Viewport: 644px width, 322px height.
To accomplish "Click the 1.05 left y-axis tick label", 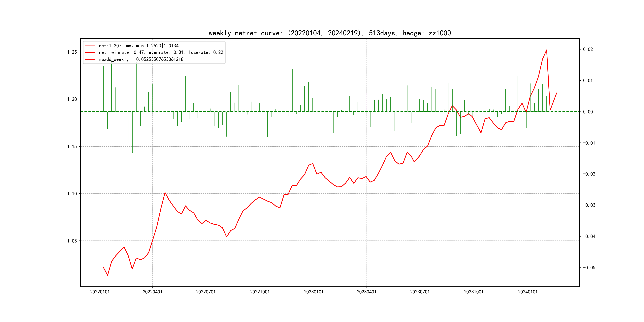I will pos(72,241).
